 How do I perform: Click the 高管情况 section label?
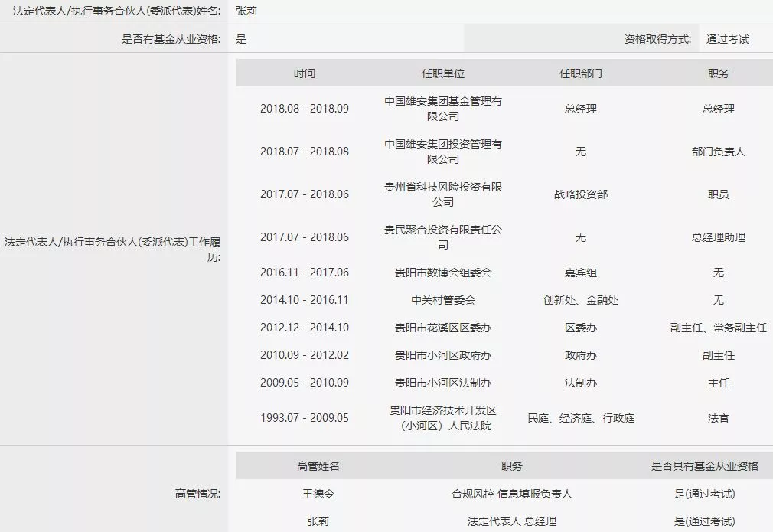click(x=197, y=494)
